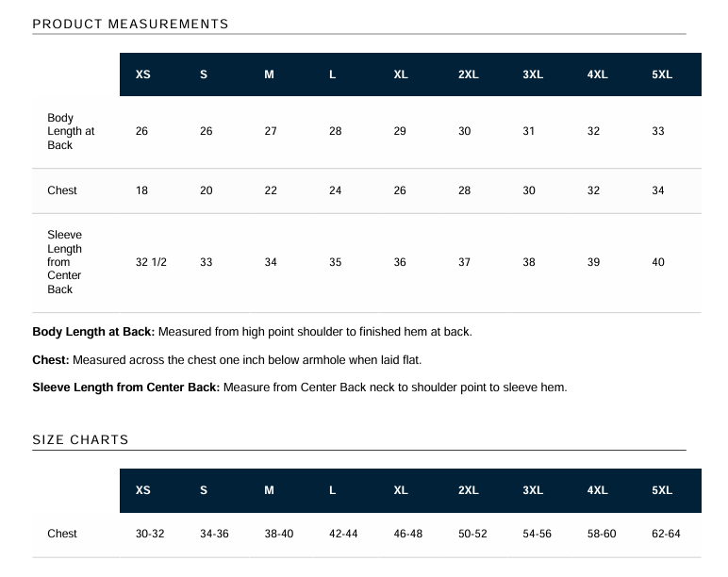Click the bold Body Length at Back definition

[93, 332]
